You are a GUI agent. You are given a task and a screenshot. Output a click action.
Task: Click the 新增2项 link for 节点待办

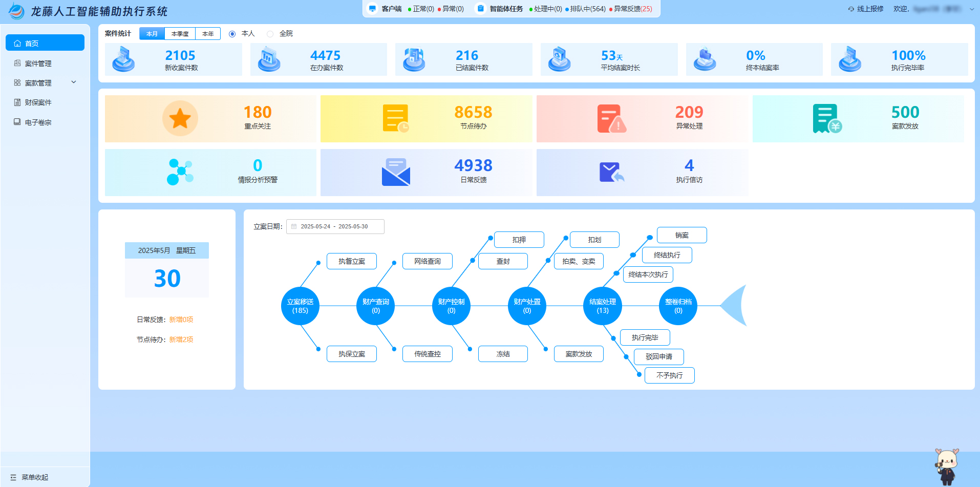click(x=181, y=340)
